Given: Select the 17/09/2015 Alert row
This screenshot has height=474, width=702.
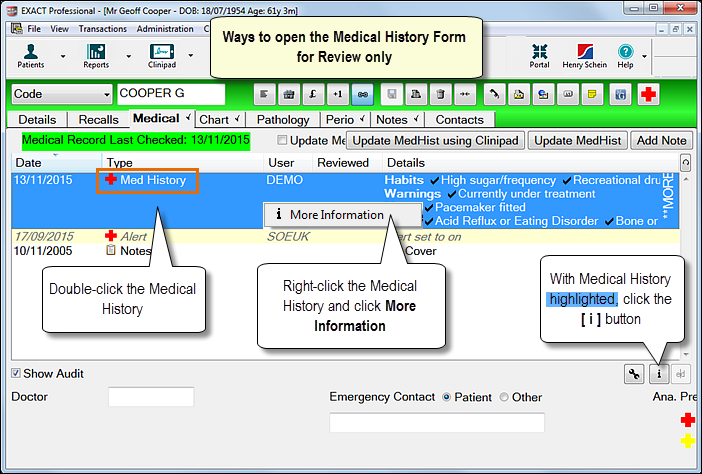Looking at the screenshot, I should click(x=345, y=236).
